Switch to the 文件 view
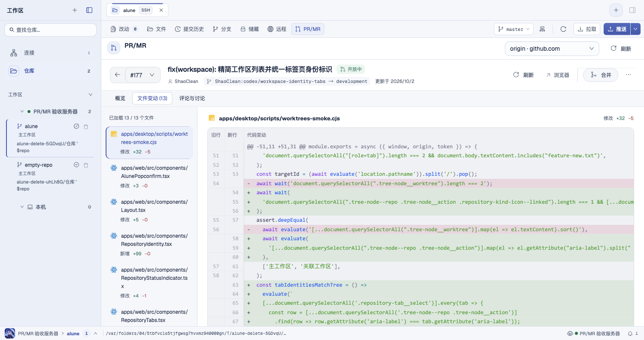 (156, 29)
